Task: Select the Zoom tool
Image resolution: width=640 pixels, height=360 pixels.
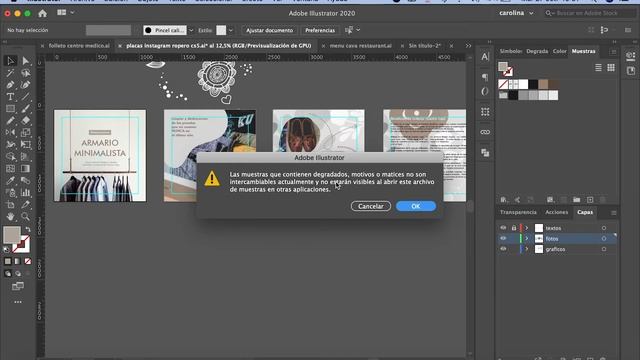Action: pos(26,216)
